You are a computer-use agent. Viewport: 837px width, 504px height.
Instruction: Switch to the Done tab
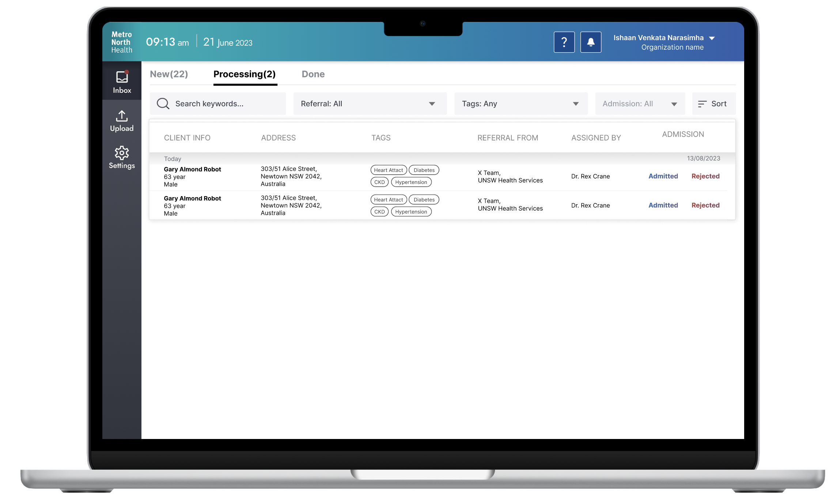tap(313, 74)
